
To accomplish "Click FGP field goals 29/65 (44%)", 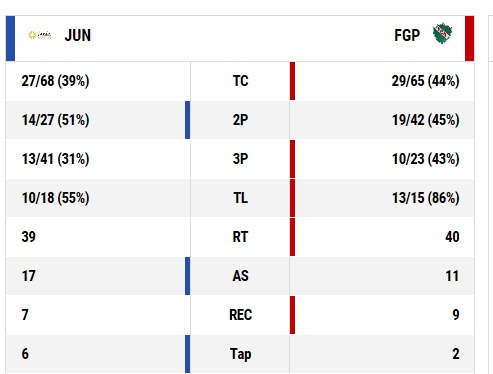I will [x=426, y=81].
